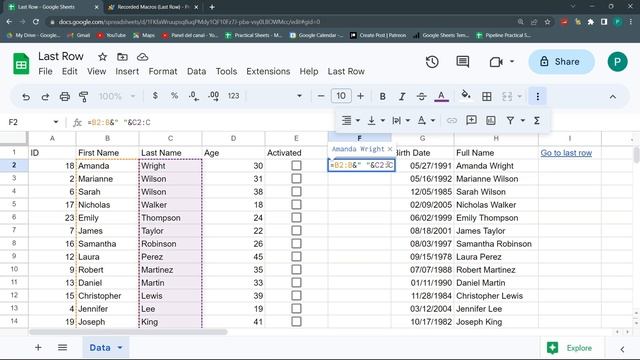This screenshot has width=640, height=360.
Task: Select the Paint format tool
Action: [84, 97]
